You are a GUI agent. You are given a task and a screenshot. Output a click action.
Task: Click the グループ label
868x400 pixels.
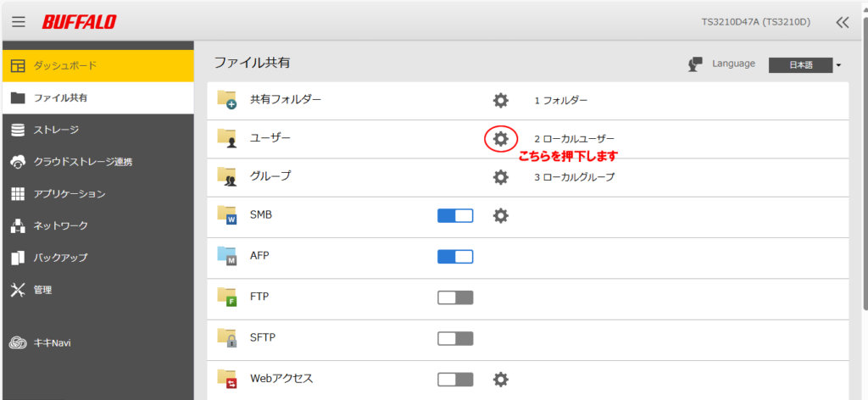(x=270, y=176)
